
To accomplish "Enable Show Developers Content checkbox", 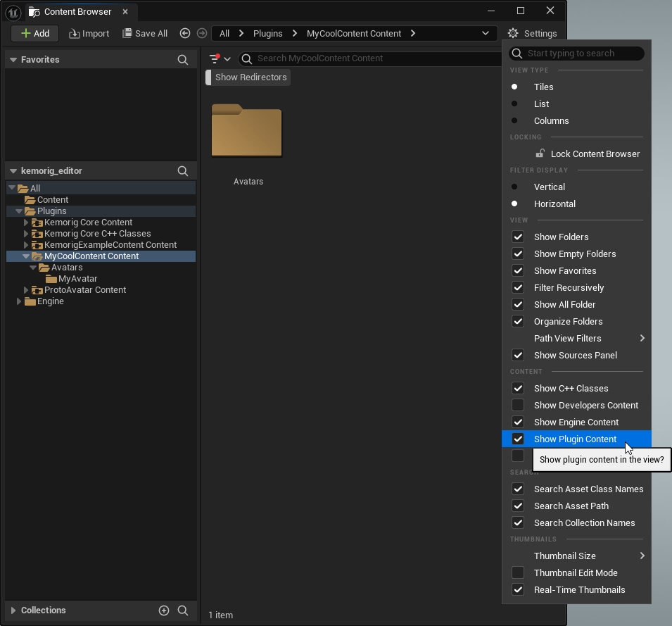I will pyautogui.click(x=518, y=406).
